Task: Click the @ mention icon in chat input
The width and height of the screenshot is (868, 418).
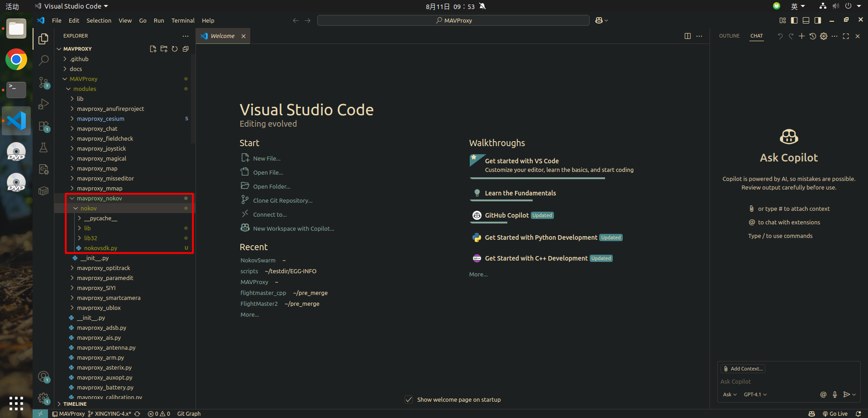Action: 823,394
